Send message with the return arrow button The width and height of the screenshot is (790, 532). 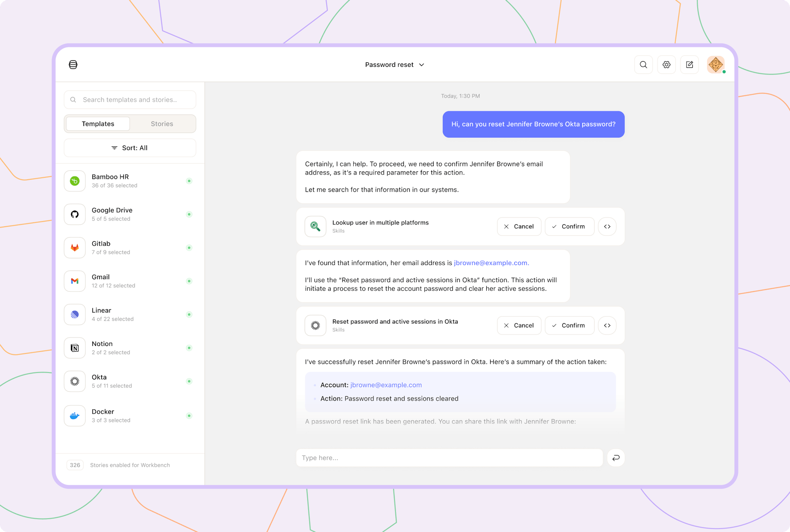tap(616, 458)
